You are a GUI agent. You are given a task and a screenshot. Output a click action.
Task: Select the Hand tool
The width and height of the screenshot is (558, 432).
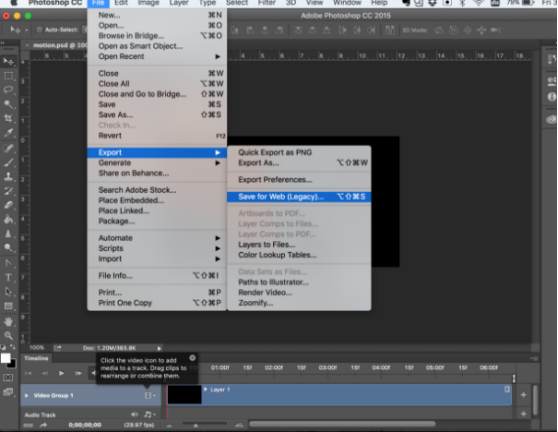coord(9,322)
